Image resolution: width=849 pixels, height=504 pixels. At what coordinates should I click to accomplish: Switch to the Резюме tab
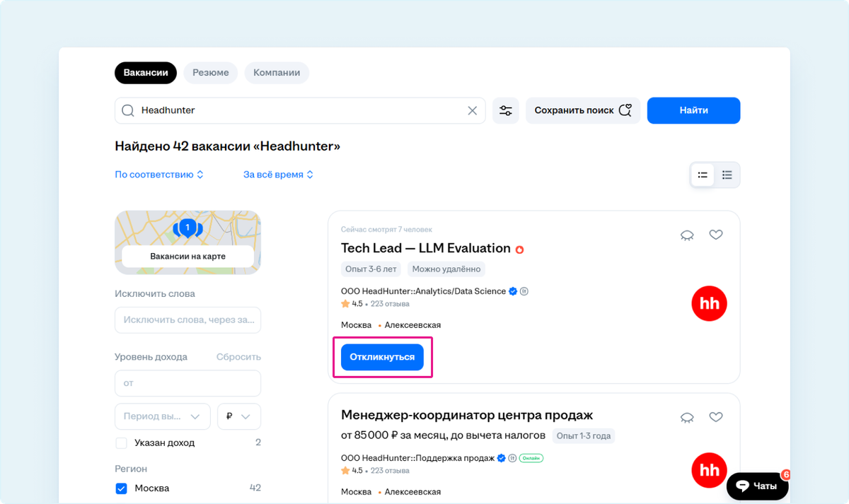[210, 73]
